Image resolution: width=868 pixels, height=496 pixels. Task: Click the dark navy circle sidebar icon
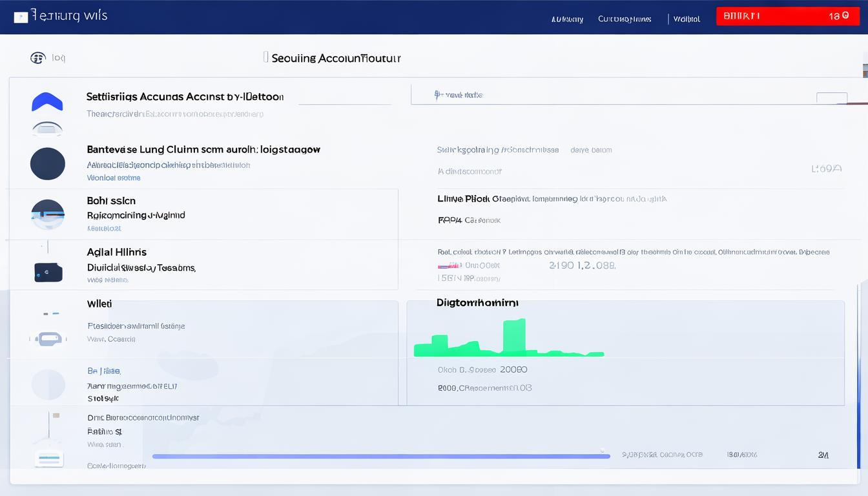coord(48,163)
